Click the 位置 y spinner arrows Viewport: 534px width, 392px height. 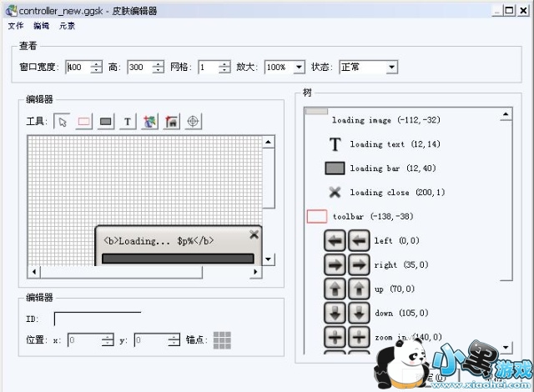pos(174,339)
